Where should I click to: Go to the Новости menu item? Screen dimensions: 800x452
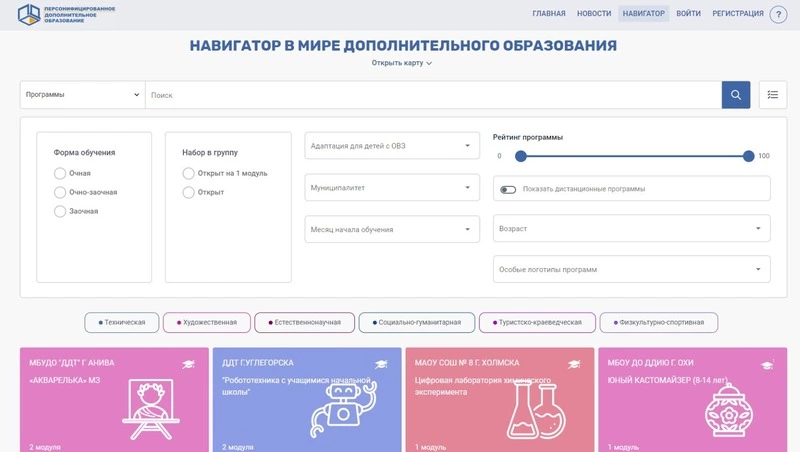pos(594,14)
